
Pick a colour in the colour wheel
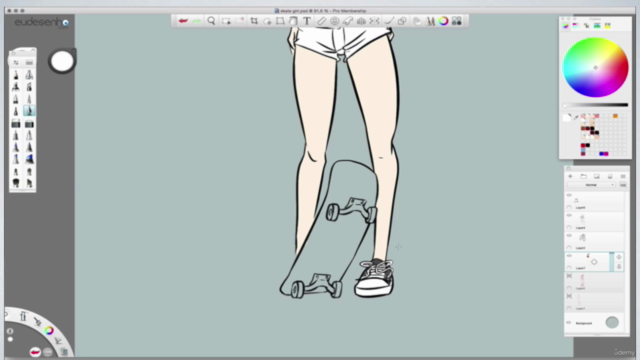coord(596,67)
